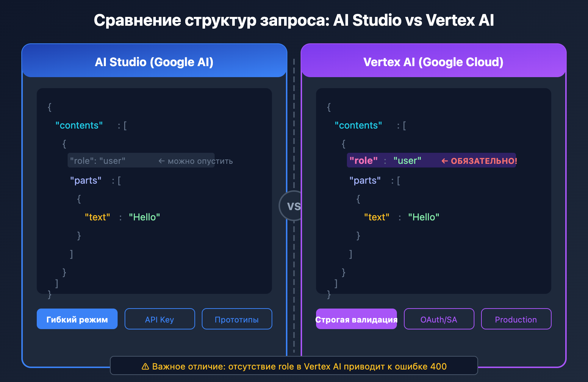Click the OAuth/SA badge
Image resolution: width=588 pixels, height=382 pixels.
click(439, 319)
